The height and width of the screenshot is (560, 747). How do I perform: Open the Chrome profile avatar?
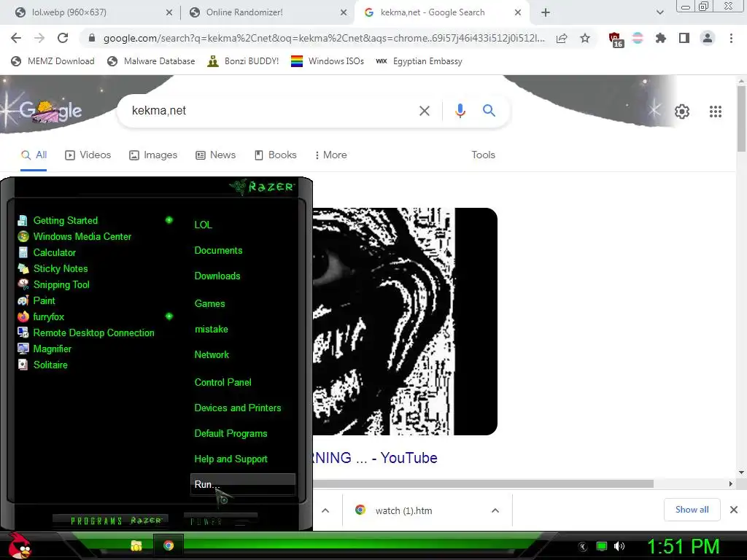click(708, 38)
